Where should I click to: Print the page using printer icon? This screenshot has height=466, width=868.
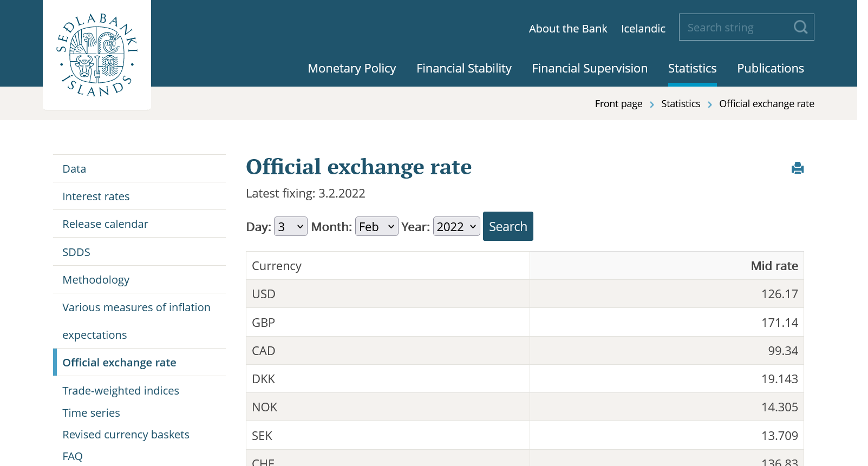(797, 168)
